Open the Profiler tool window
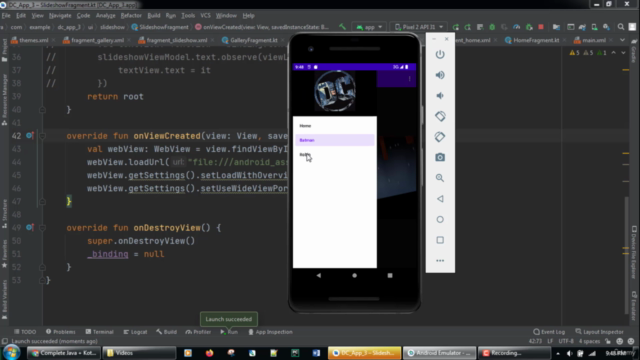The width and height of the screenshot is (640, 360). coord(198,332)
